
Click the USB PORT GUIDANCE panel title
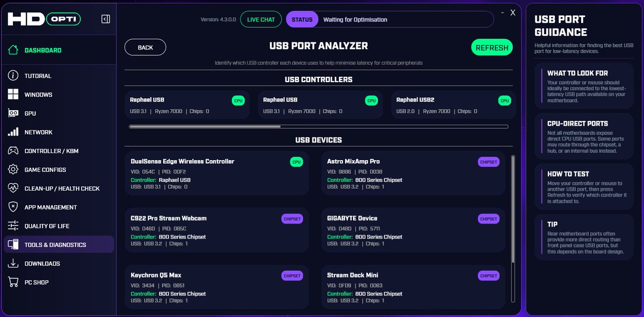point(561,26)
